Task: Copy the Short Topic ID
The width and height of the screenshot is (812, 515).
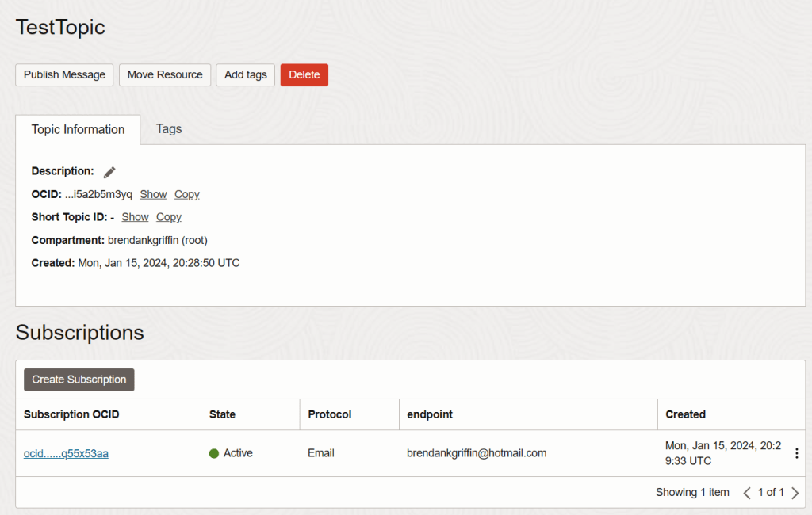Action: [169, 217]
